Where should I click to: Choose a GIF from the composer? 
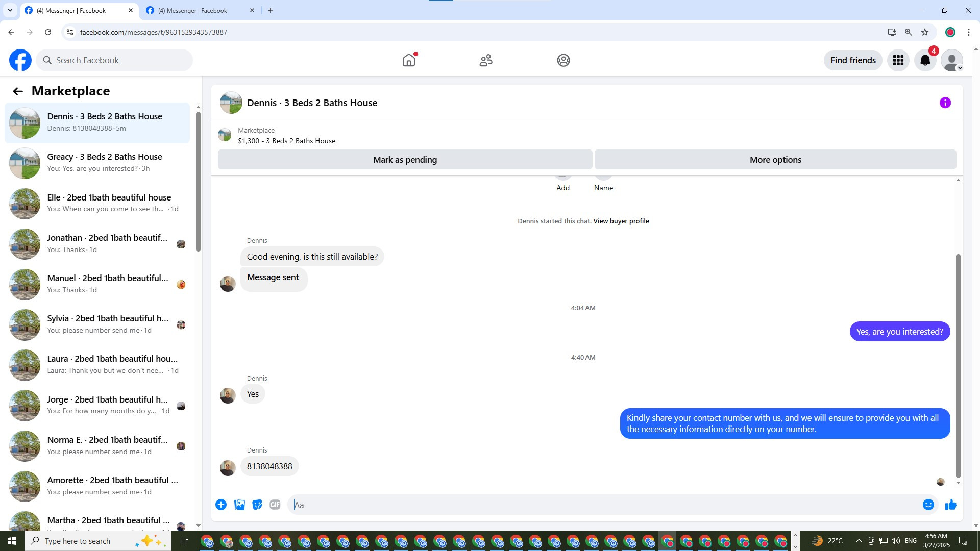tap(275, 505)
